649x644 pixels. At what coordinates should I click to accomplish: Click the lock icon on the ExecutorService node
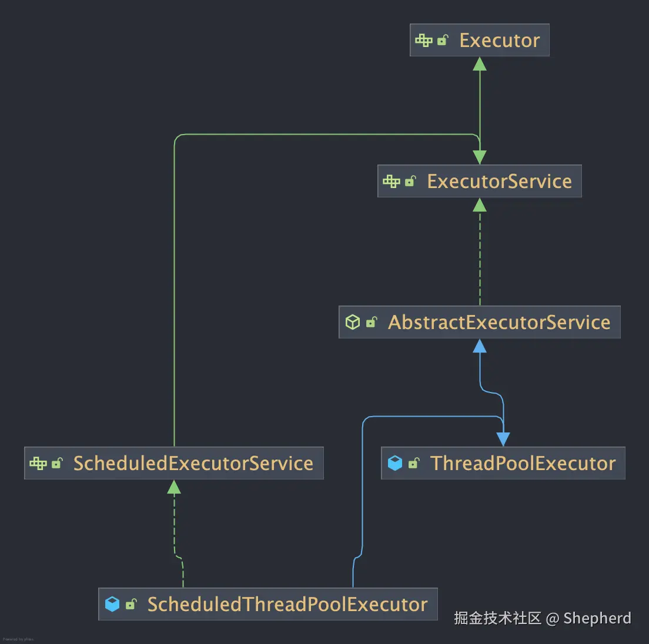pos(410,181)
